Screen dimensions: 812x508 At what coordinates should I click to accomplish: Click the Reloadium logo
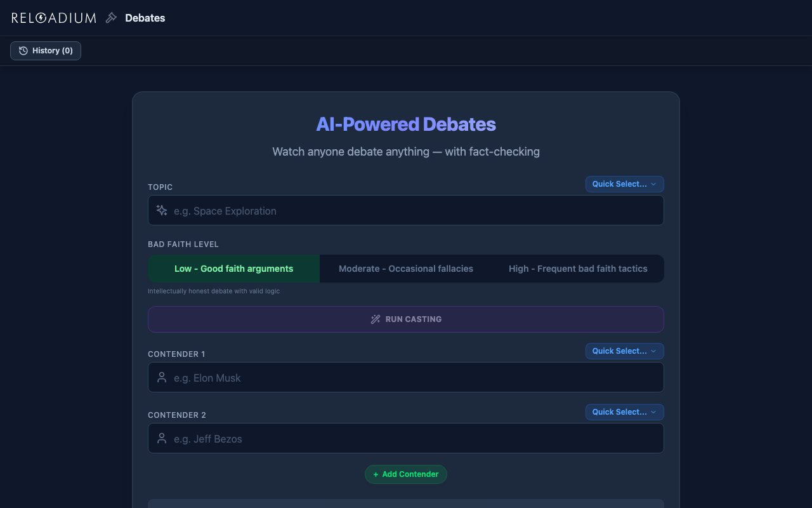pyautogui.click(x=54, y=18)
